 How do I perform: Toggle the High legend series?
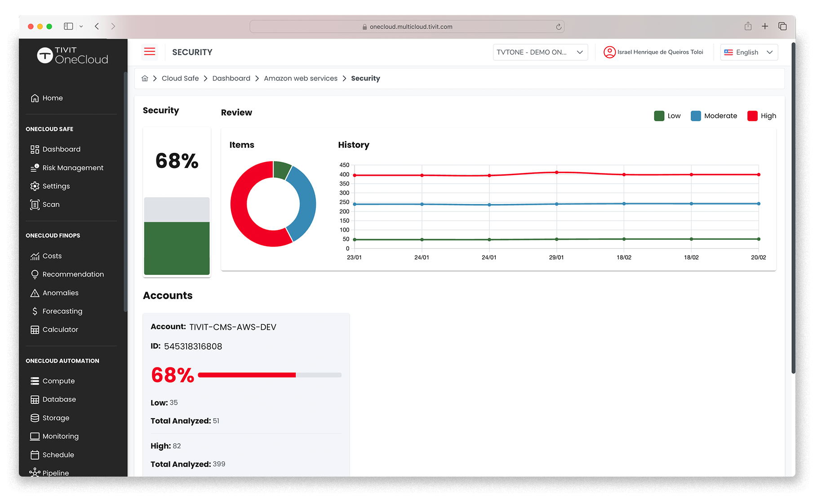(x=762, y=116)
